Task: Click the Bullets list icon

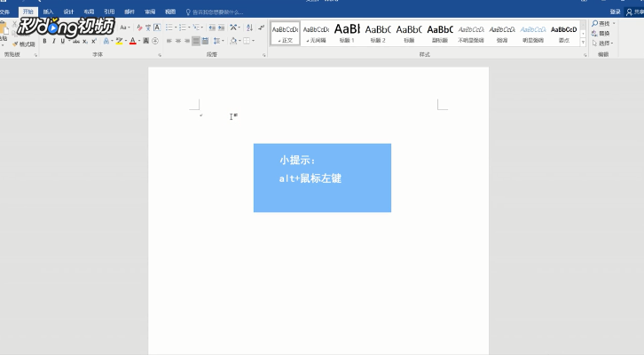Action: 169,28
